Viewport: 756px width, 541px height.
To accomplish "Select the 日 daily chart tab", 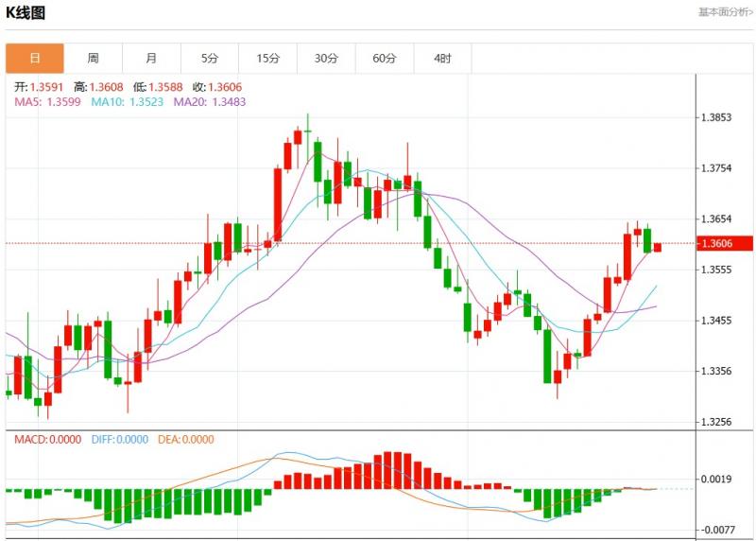I will coord(35,59).
